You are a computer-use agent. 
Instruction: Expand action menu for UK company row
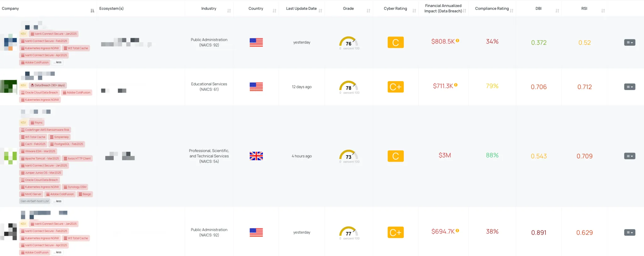click(x=630, y=156)
